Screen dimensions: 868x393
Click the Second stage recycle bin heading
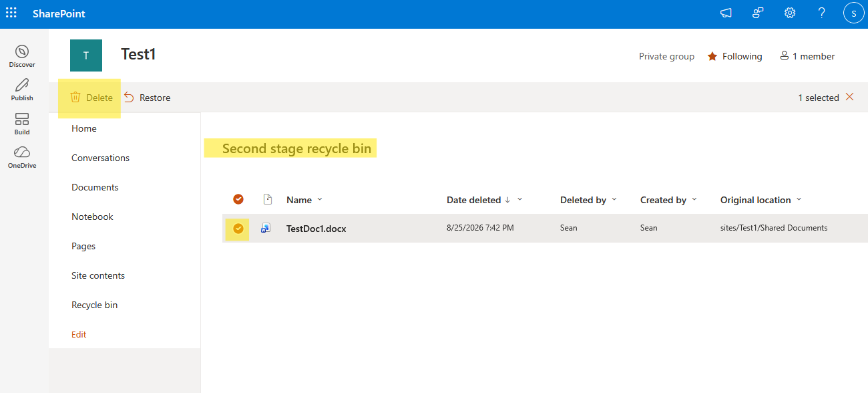[x=296, y=148]
